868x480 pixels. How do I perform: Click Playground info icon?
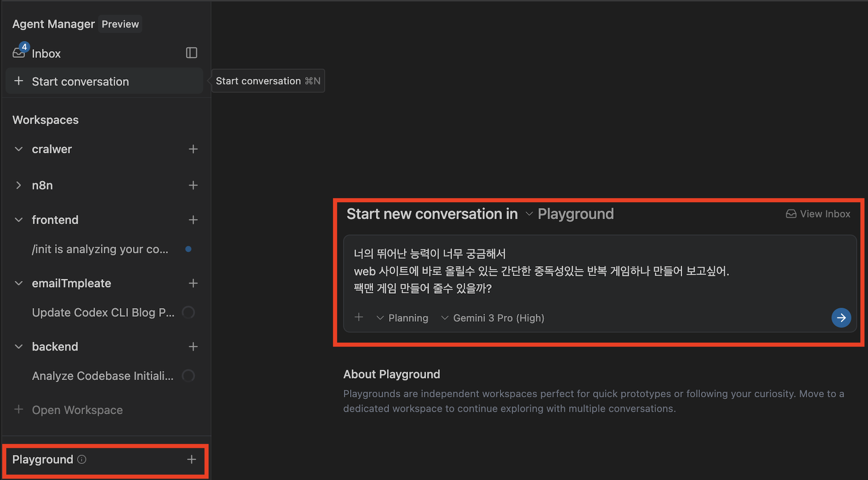click(82, 460)
